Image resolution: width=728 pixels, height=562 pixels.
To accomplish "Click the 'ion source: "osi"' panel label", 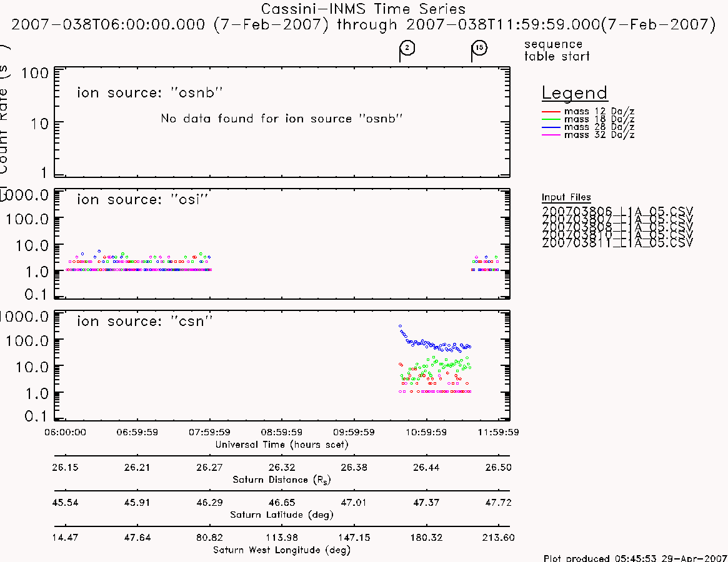I will 142,200.
